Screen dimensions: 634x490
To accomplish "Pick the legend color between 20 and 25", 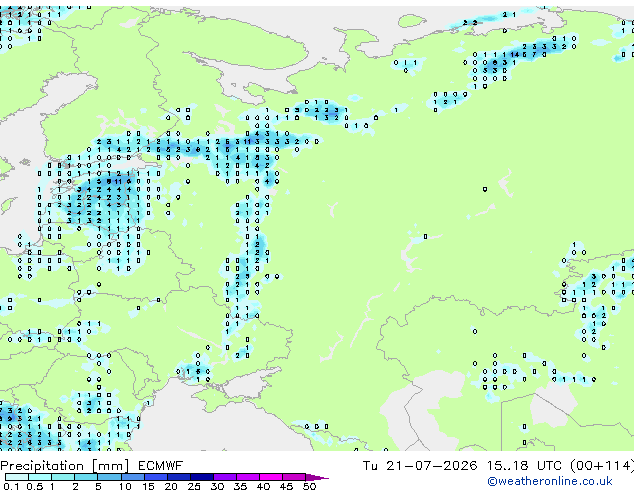I will point(179,477).
